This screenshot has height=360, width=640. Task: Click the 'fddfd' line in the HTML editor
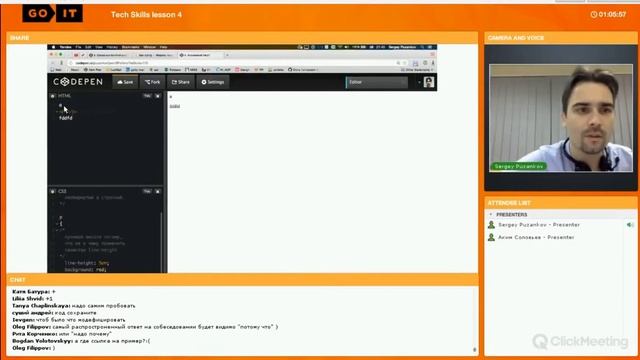66,118
